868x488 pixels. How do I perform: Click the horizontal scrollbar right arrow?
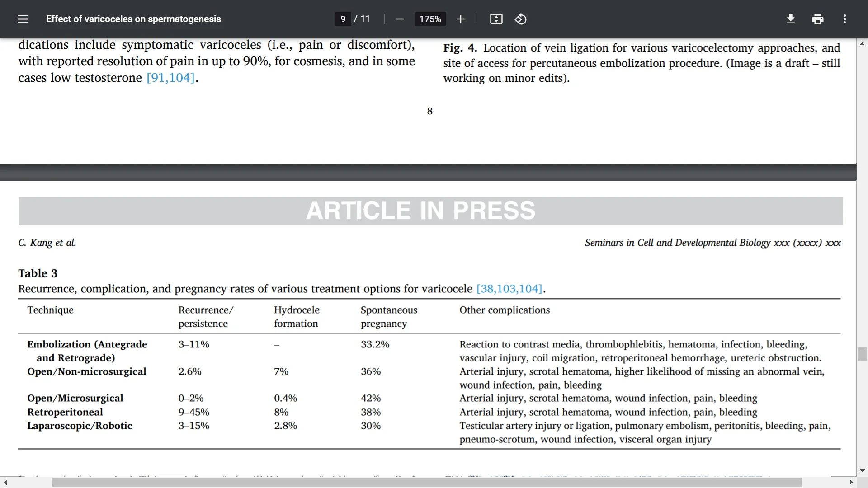point(851,483)
